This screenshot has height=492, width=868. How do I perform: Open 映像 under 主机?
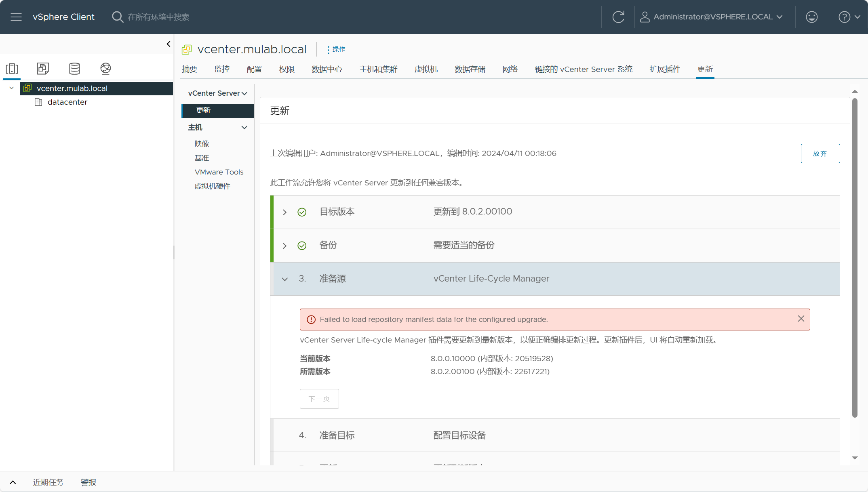(202, 144)
